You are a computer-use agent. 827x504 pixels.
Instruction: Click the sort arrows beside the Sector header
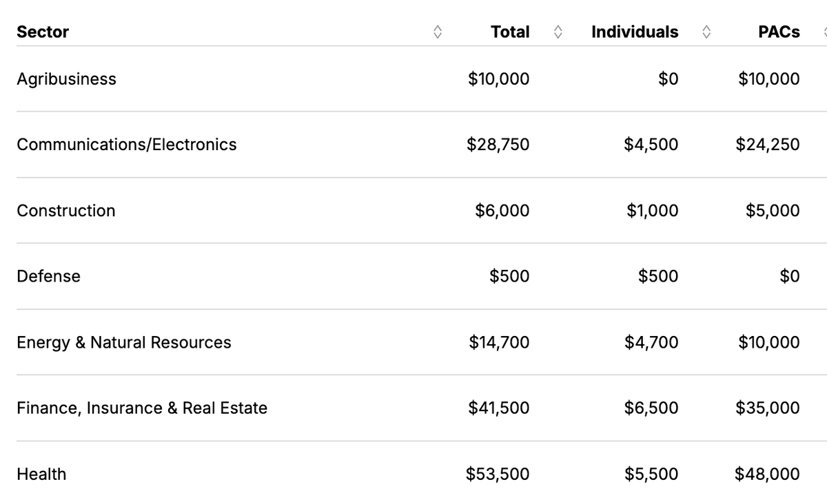437,32
